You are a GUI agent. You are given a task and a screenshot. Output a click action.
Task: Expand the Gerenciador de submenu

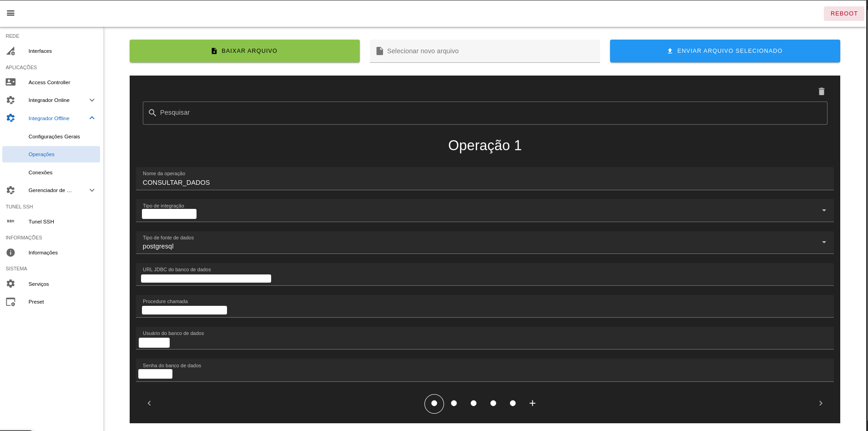[x=92, y=190]
